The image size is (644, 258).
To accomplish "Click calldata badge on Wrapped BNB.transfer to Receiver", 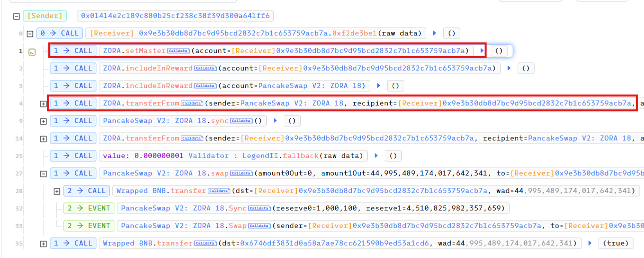I will click(219, 190).
